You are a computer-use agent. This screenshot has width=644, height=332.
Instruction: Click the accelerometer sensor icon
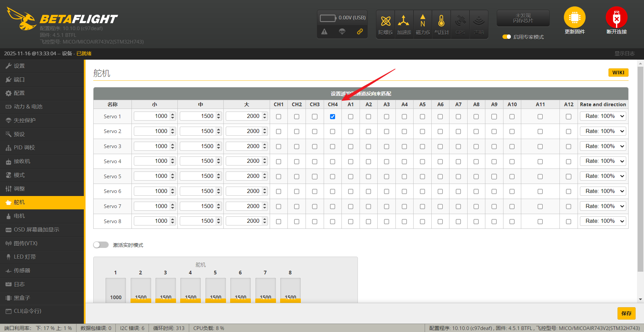click(404, 21)
